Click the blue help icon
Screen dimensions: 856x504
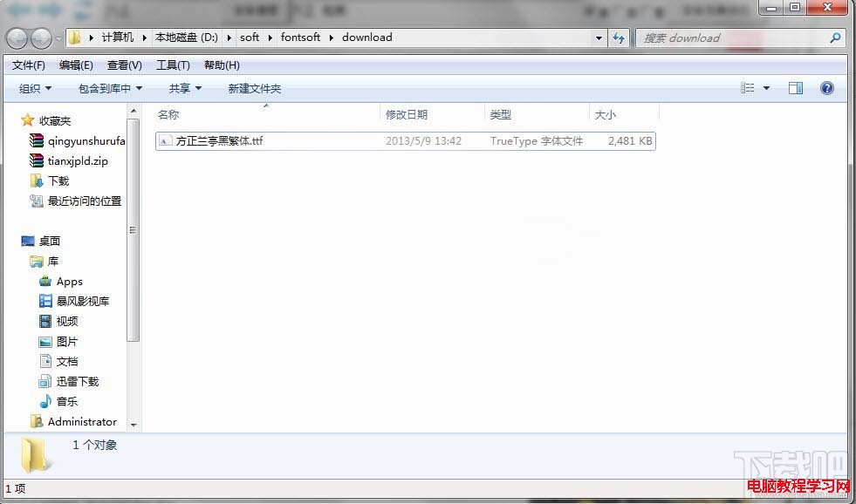[827, 88]
